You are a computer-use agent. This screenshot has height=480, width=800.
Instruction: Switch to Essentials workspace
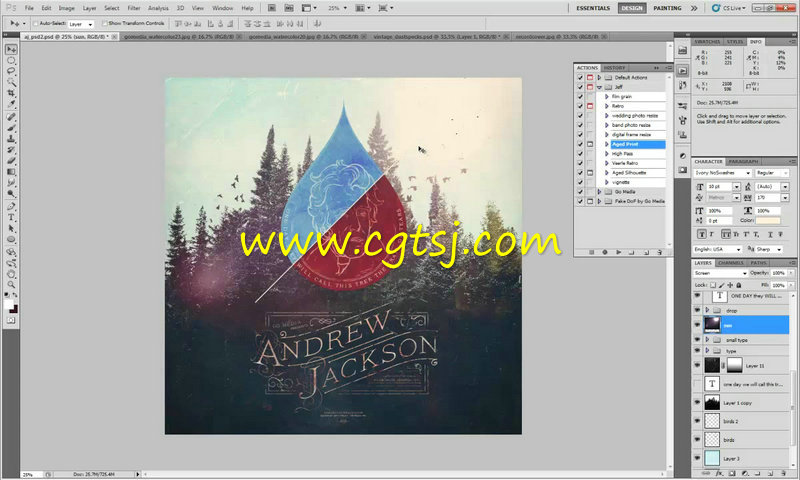tap(593, 8)
